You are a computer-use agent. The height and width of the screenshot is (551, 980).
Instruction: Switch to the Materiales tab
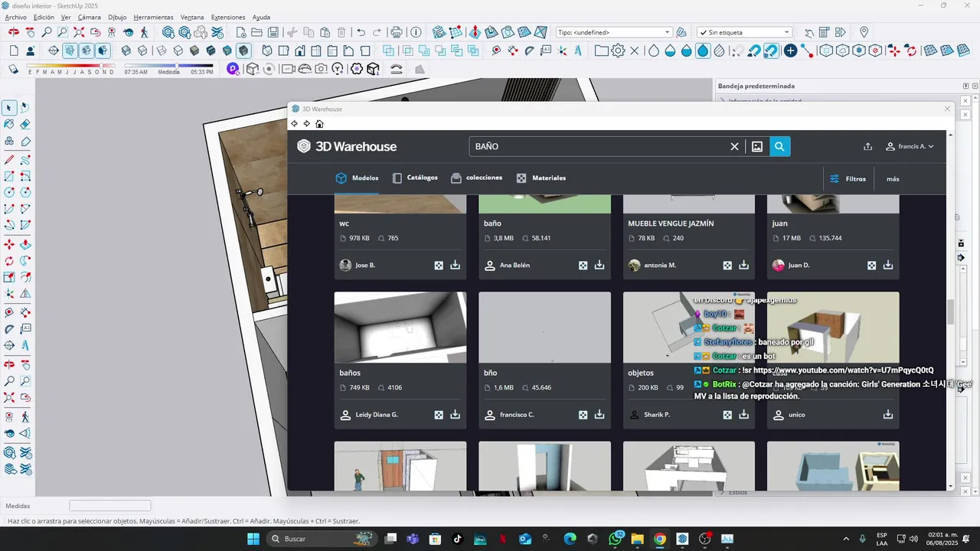541,178
